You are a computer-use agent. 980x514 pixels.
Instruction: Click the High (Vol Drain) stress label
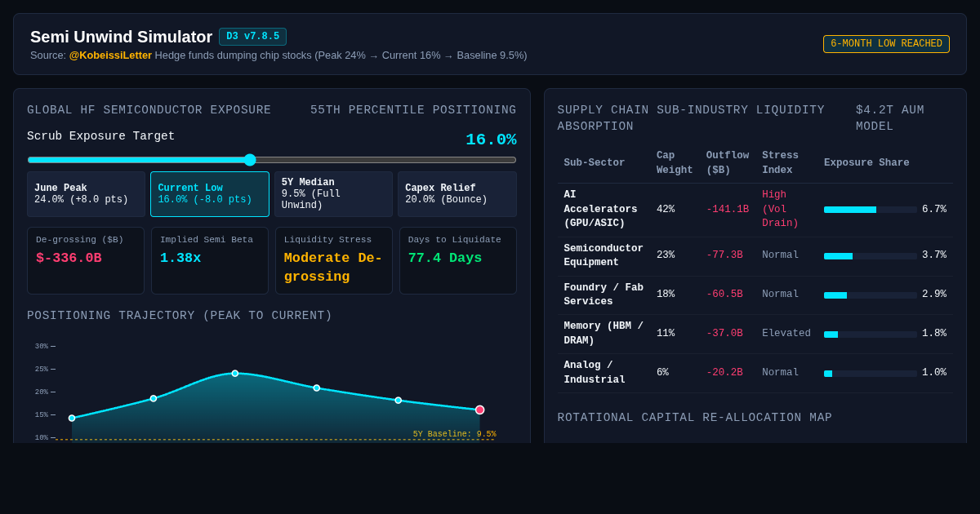click(x=781, y=210)
